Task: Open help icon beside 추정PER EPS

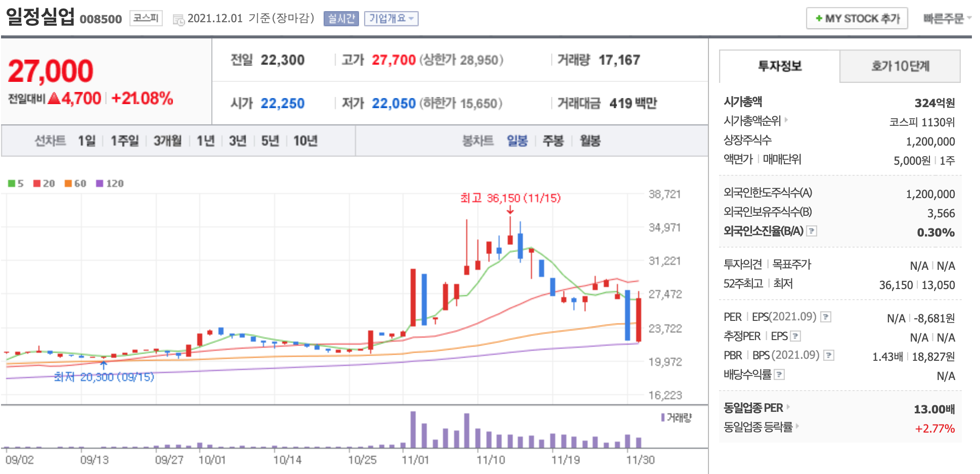Action: click(795, 336)
